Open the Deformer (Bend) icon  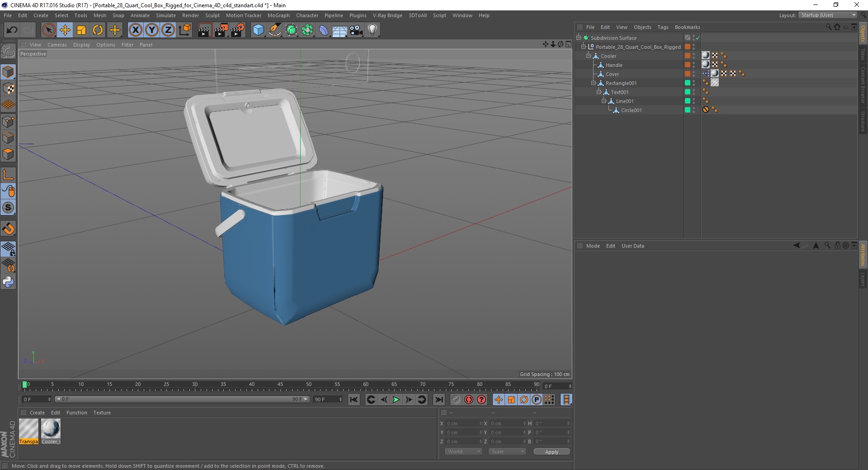(324, 30)
